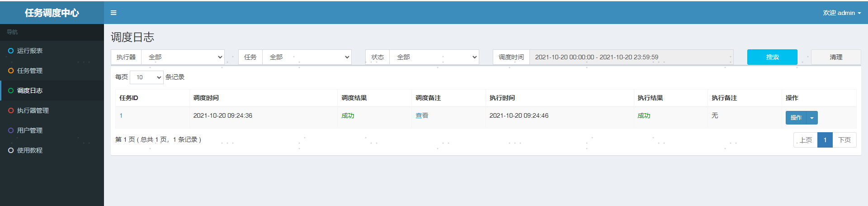868x206 pixels.
Task: Expand the 欢迎 admin user menu
Action: [x=842, y=13]
